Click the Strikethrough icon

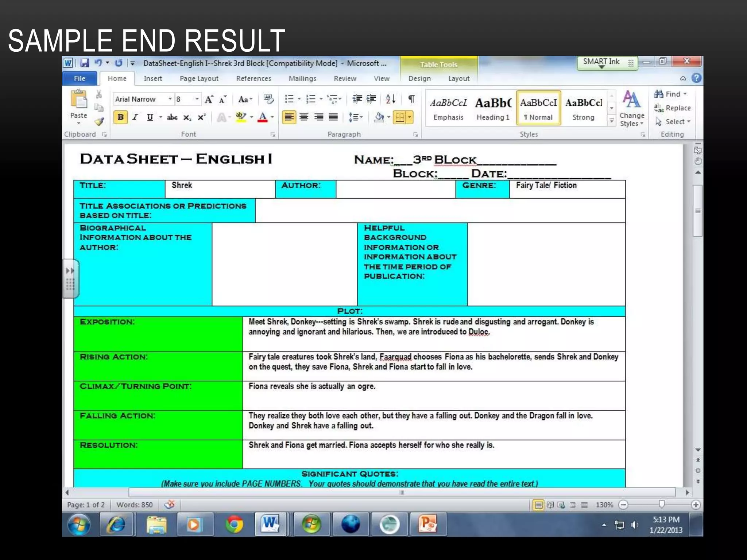click(x=172, y=117)
